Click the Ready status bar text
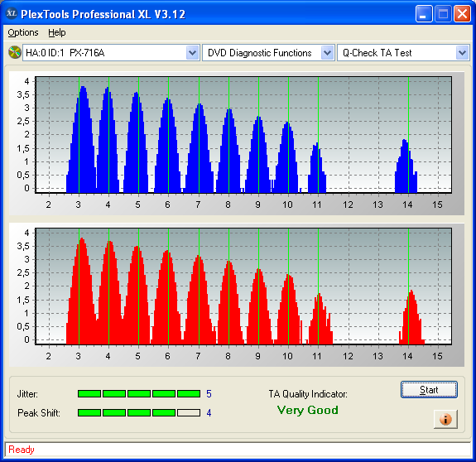The height and width of the screenshot is (462, 476). click(22, 450)
